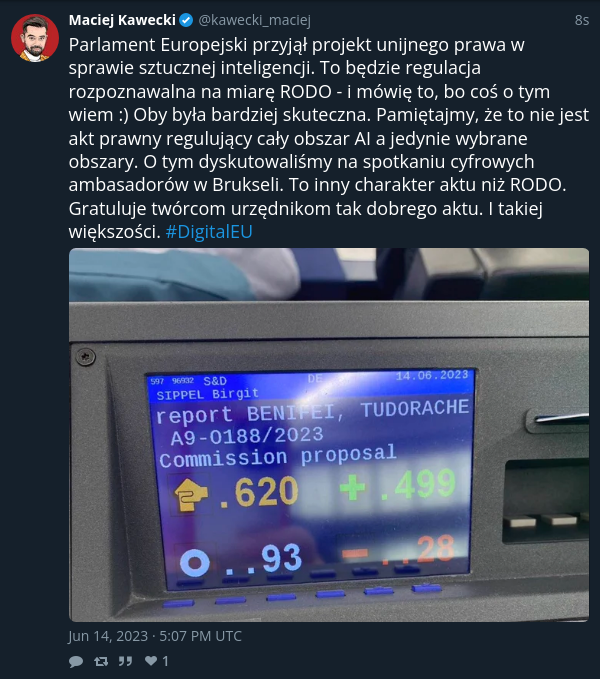Click the yellow hand icon in the photo
Viewport: 600px width, 679px height.
pos(190,496)
